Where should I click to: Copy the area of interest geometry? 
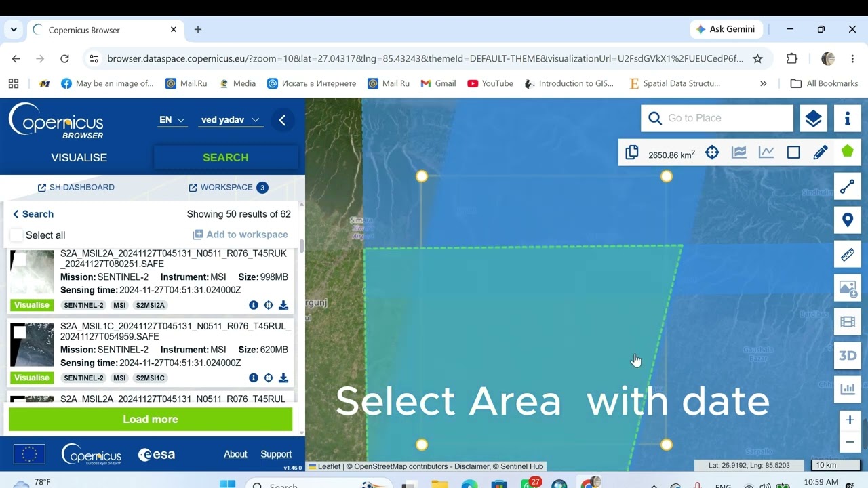click(x=632, y=153)
